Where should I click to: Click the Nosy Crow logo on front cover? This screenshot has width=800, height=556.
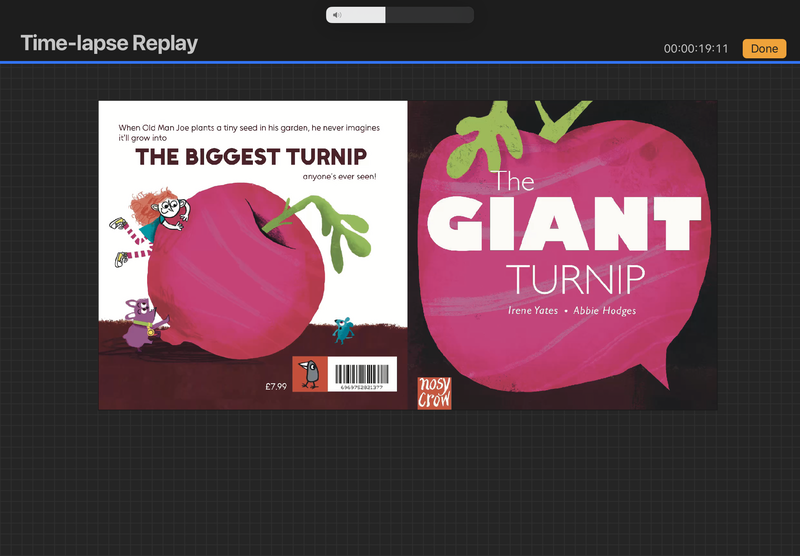coord(434,392)
